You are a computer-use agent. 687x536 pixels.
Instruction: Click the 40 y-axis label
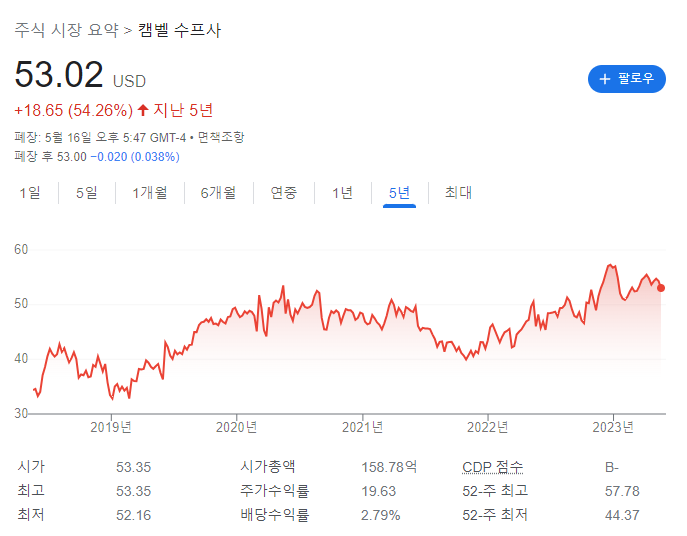(x=21, y=359)
